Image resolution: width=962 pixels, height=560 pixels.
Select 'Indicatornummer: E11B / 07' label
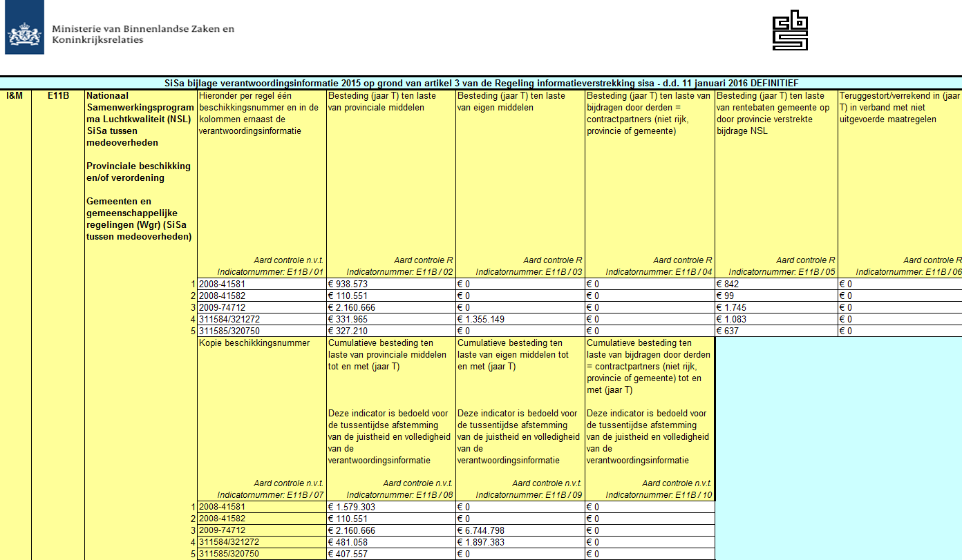[x=270, y=495]
